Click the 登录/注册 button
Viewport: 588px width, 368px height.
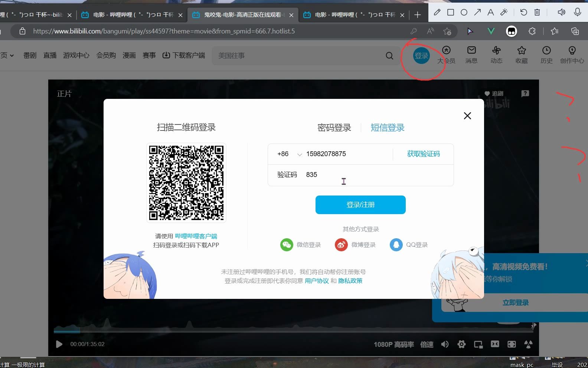(x=360, y=205)
